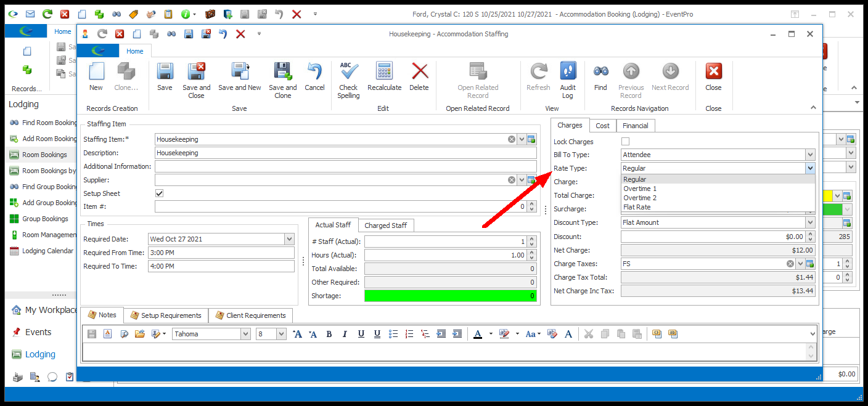
Task: Toggle Lock Charges checkbox
Action: tap(626, 142)
